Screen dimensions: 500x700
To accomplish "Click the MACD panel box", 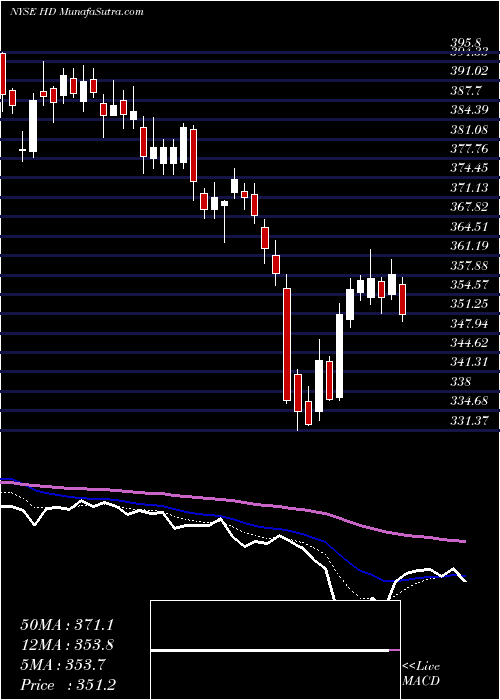I will click(x=275, y=650).
